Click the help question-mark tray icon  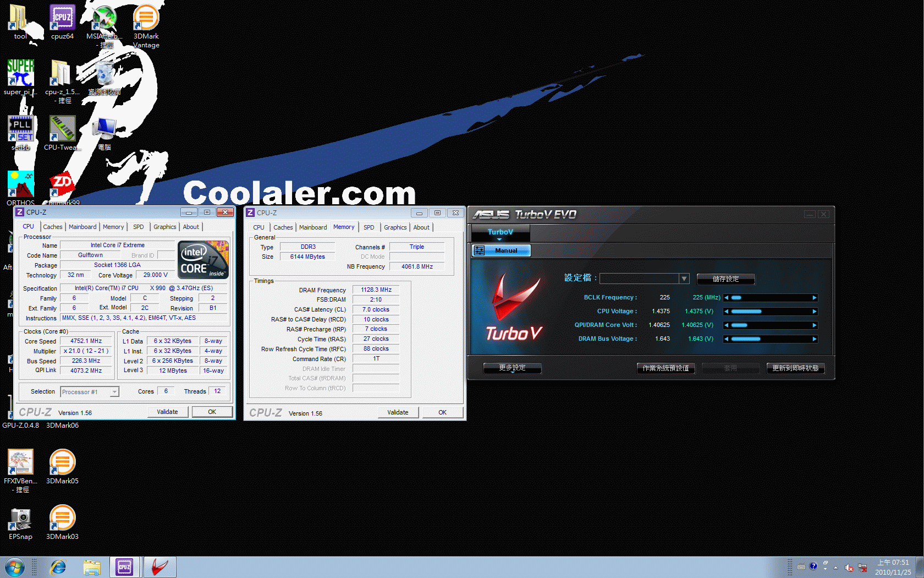point(813,566)
